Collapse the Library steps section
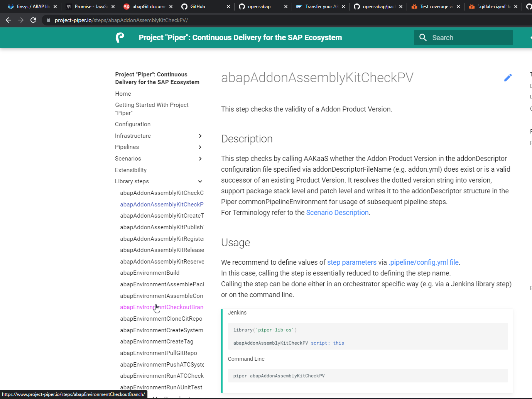Image resolution: width=532 pixels, height=399 pixels. click(200, 181)
